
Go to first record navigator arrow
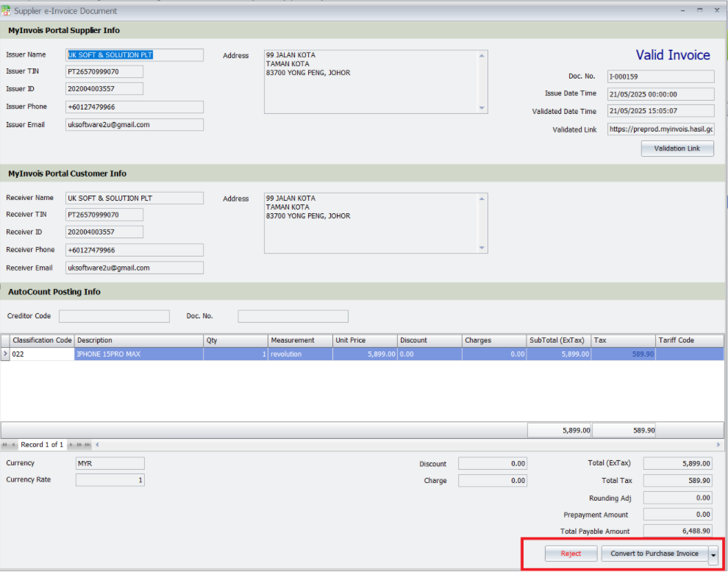[4, 445]
